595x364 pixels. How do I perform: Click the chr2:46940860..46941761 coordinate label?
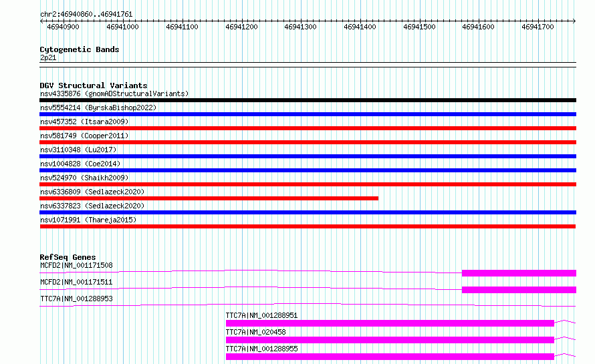pos(86,15)
